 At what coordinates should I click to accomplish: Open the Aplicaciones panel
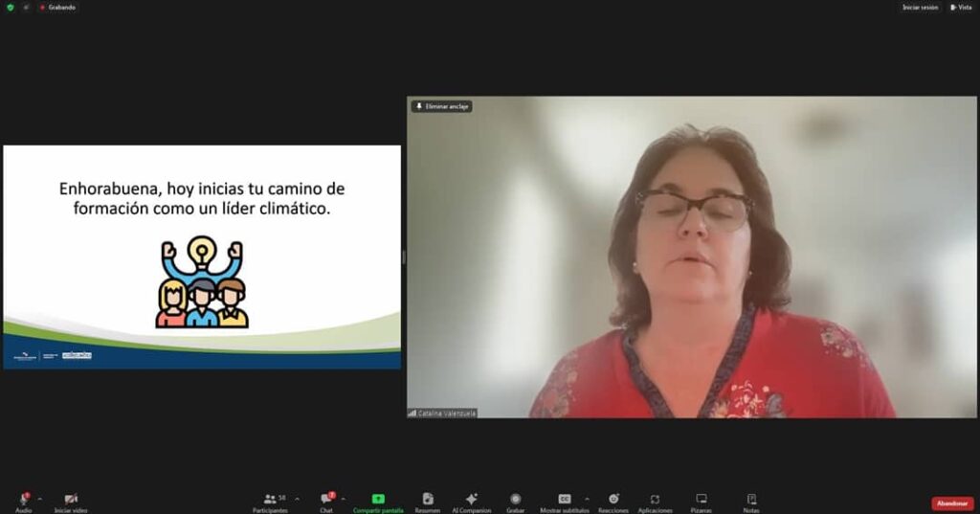pos(655,502)
